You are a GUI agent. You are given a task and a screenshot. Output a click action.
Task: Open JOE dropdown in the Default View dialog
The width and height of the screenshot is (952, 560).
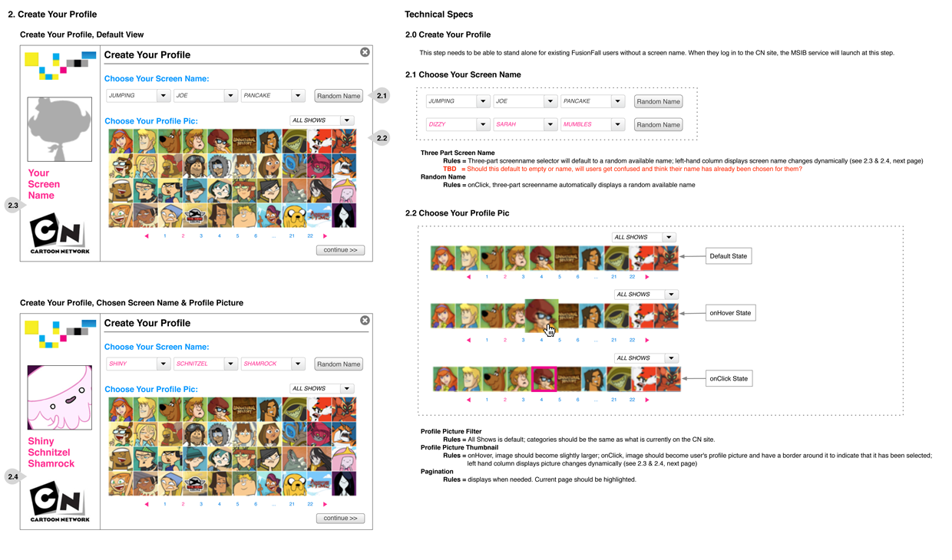tap(230, 96)
